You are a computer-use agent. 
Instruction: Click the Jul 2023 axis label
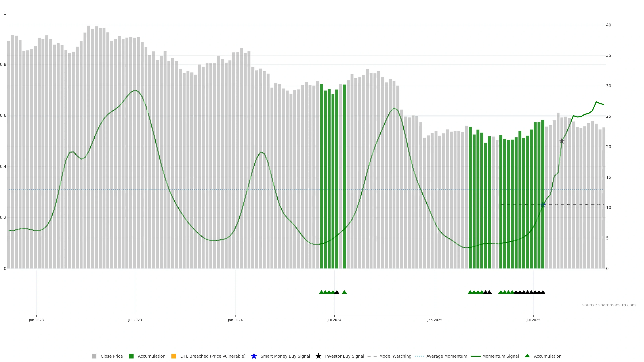tap(135, 320)
